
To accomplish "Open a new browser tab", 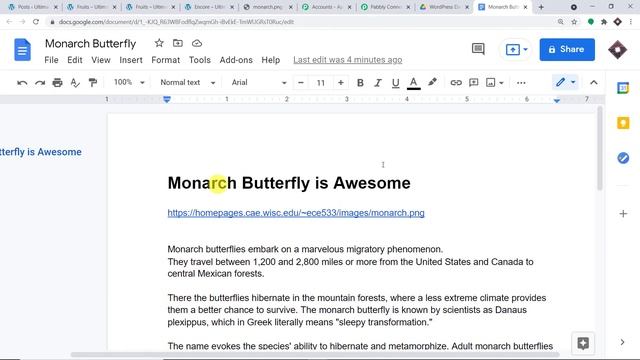I will (x=541, y=7).
